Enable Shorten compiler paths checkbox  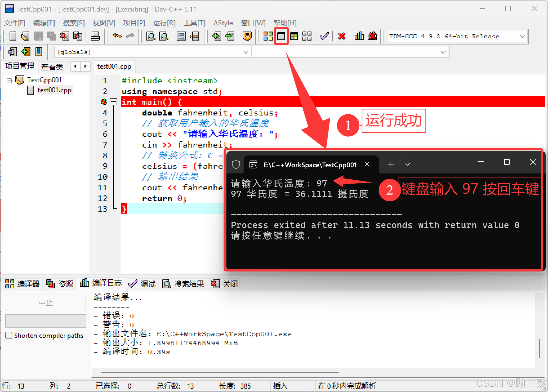[x=9, y=335]
